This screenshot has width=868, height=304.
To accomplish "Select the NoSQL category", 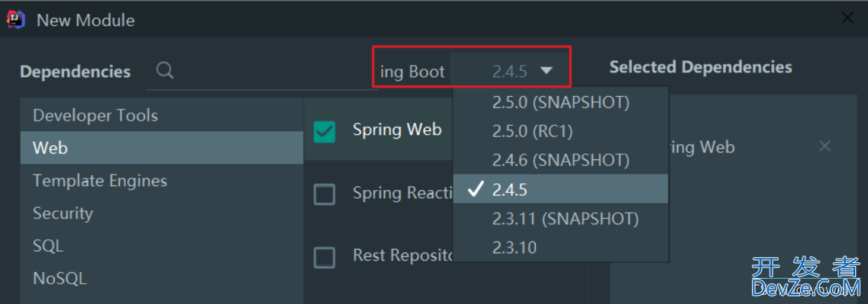I will (162, 278).
